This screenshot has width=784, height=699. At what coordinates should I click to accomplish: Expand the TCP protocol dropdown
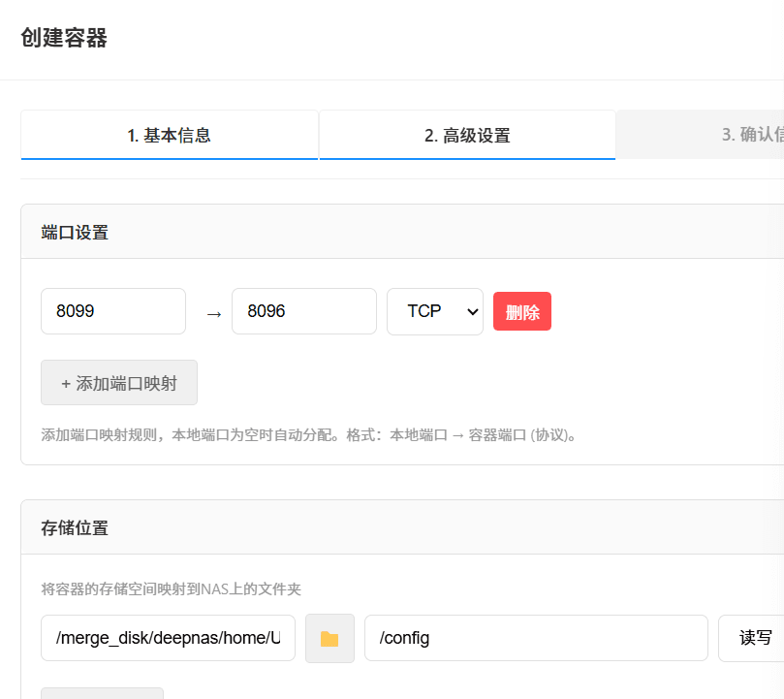[434, 311]
